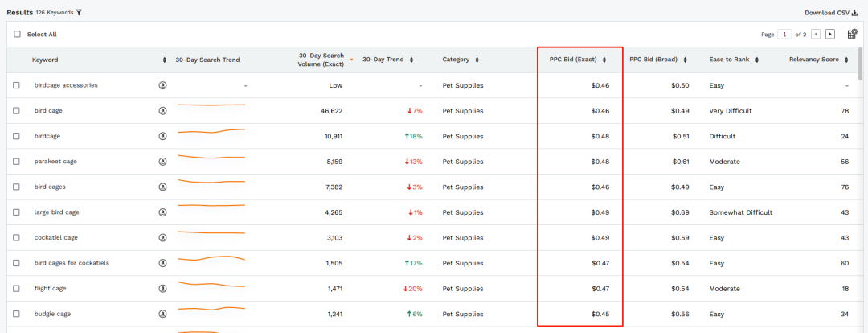Check the Select All checkbox
This screenshot has height=333, width=868.
17,35
